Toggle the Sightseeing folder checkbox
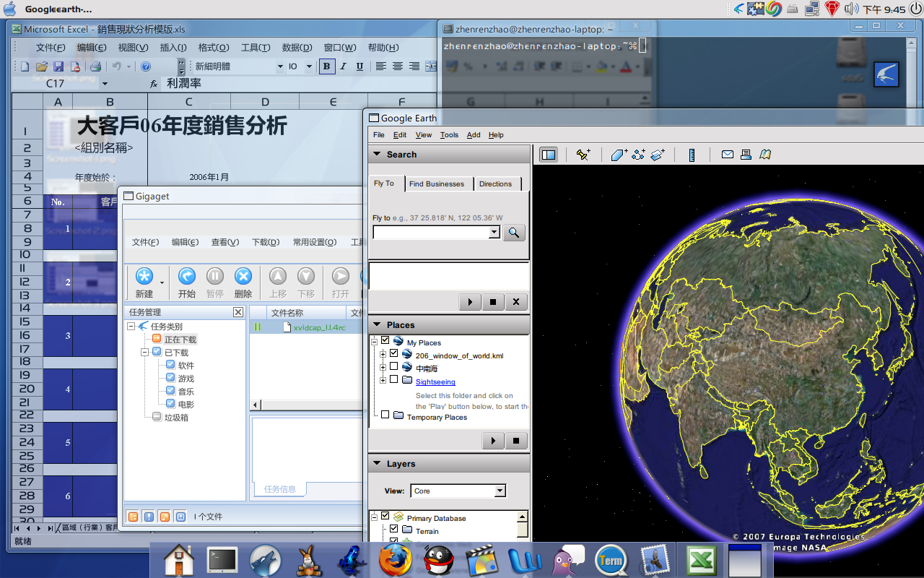This screenshot has width=924, height=578. 393,379
